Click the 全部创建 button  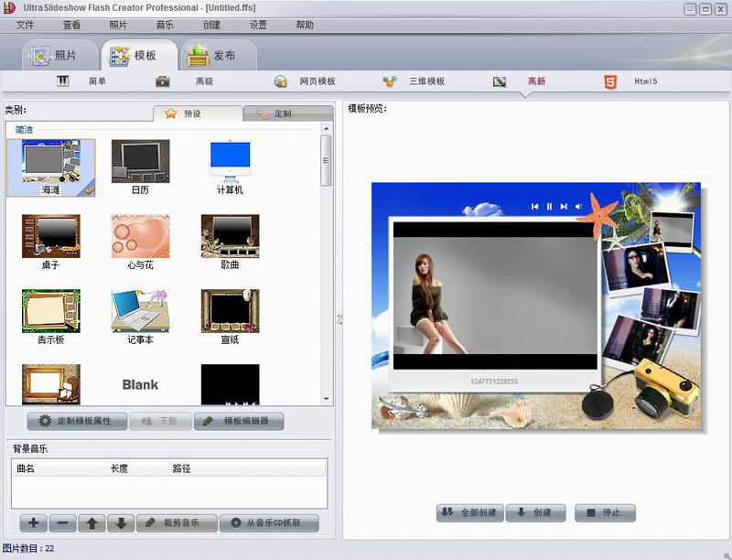pyautogui.click(x=469, y=512)
